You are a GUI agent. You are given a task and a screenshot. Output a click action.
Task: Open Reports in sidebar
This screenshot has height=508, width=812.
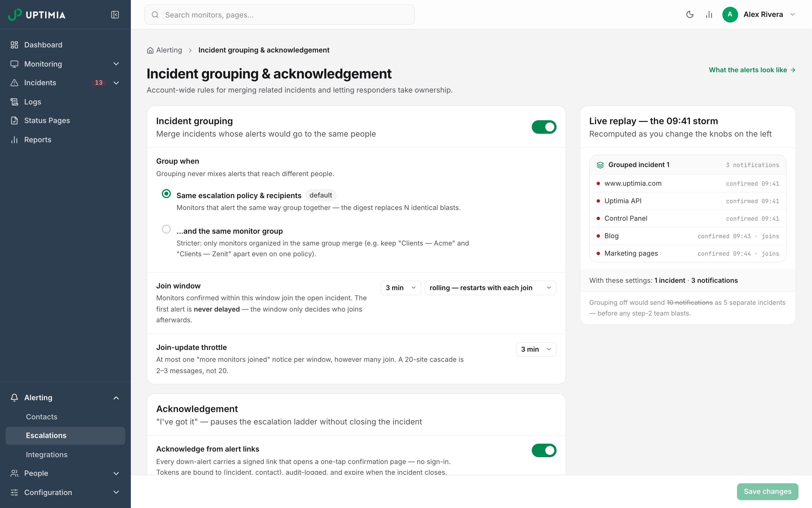[65, 140]
